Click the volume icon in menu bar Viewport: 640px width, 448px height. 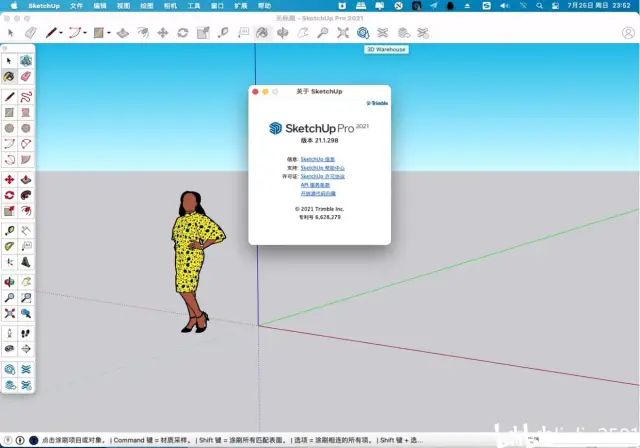505,6
